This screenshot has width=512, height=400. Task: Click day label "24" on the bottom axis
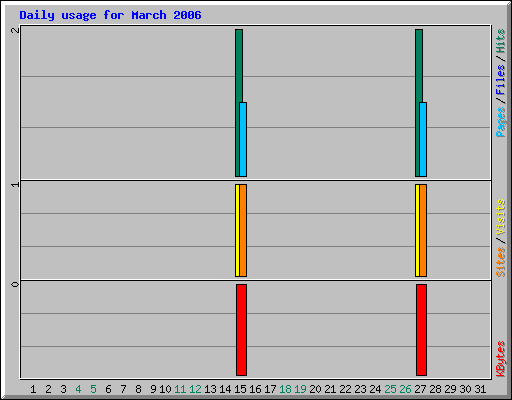[x=375, y=389]
